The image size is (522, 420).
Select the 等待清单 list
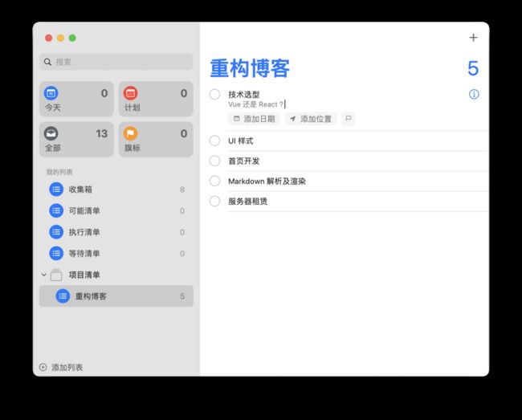(116, 253)
